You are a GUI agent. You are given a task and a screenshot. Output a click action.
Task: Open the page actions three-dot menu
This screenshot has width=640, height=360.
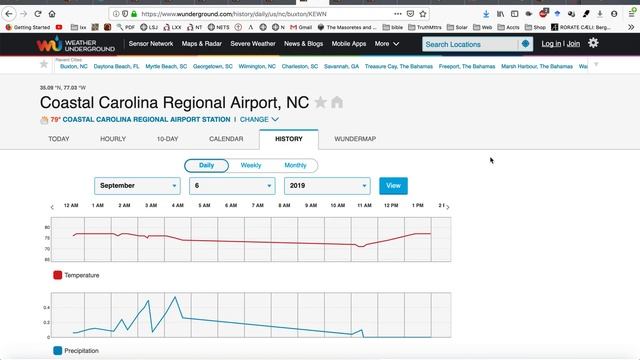(x=398, y=14)
